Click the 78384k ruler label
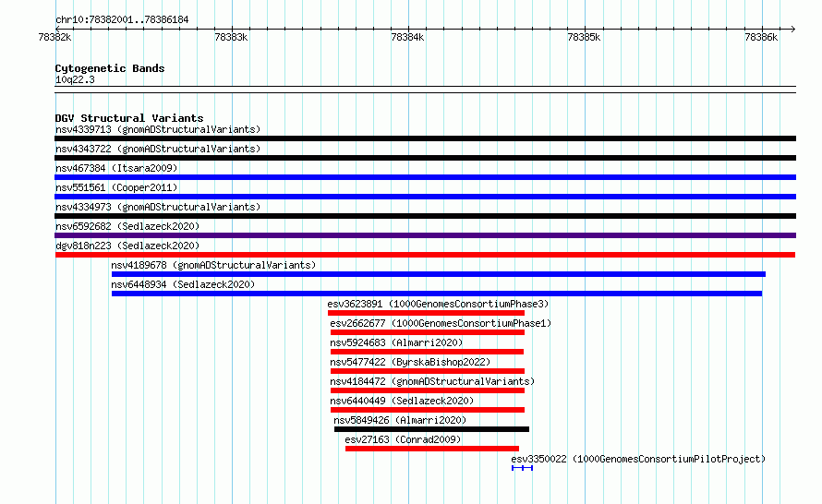 [407, 37]
